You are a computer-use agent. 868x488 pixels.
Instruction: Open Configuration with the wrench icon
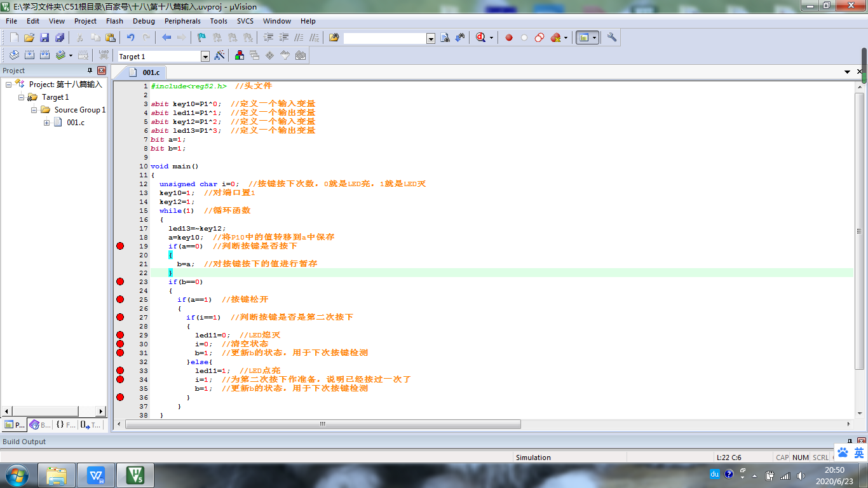(x=612, y=37)
